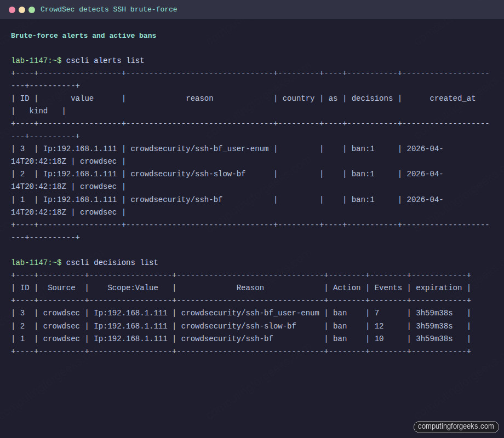Click the red close traffic-light icon
Viewport: 504px width, 438px height.
[11, 9]
